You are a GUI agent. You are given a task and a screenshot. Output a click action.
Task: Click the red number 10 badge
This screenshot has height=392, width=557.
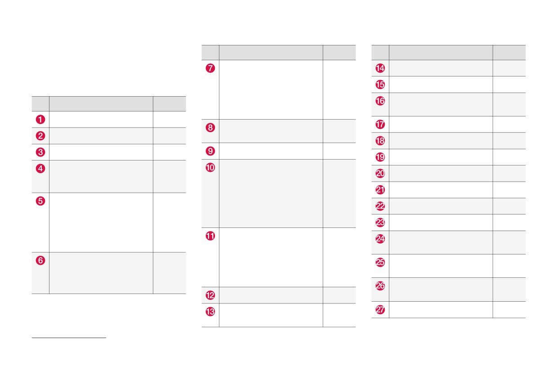[x=210, y=168]
